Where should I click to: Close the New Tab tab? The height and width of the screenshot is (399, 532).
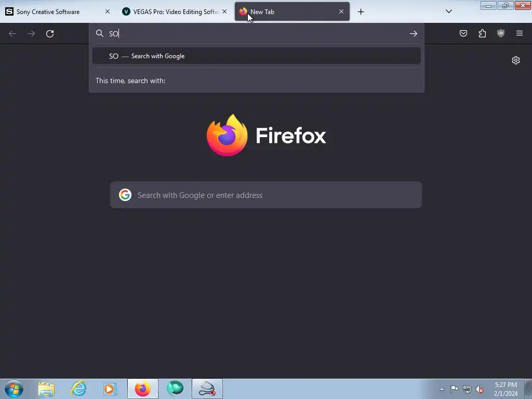point(341,11)
